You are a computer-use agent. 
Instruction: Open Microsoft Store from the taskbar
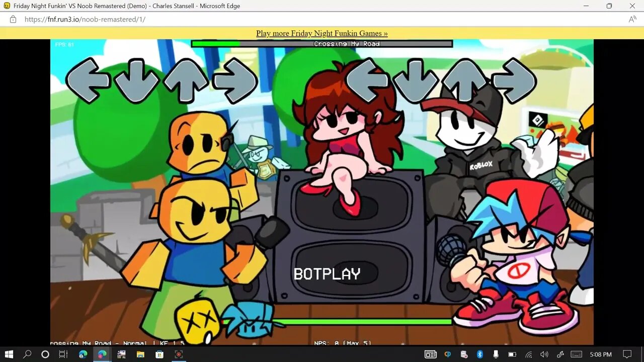tap(159, 354)
